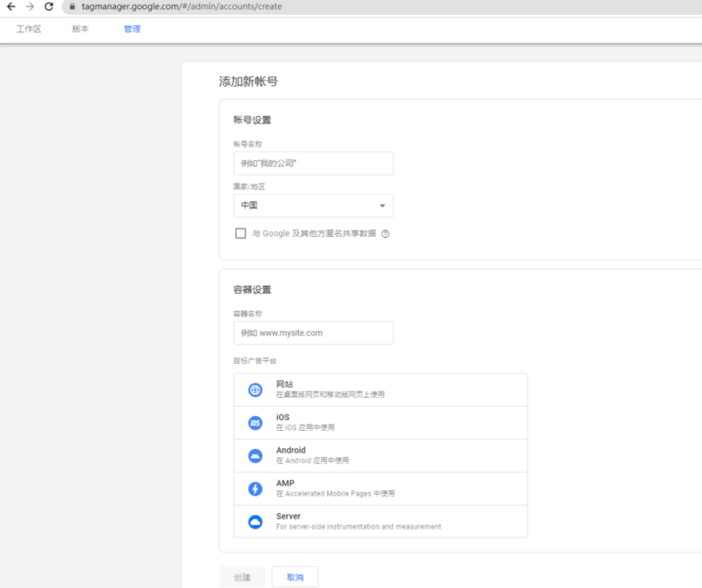This screenshot has width=702, height=588.
Task: Open the 工作区 tab
Action: (28, 29)
